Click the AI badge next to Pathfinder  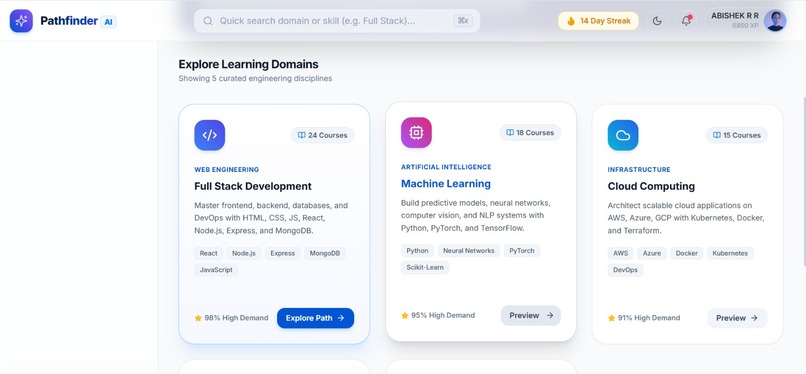(x=108, y=22)
